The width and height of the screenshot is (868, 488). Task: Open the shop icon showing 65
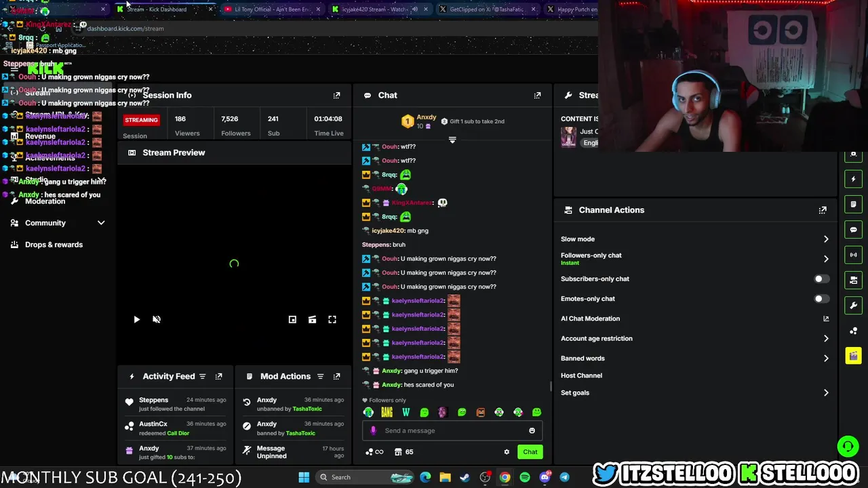404,452
